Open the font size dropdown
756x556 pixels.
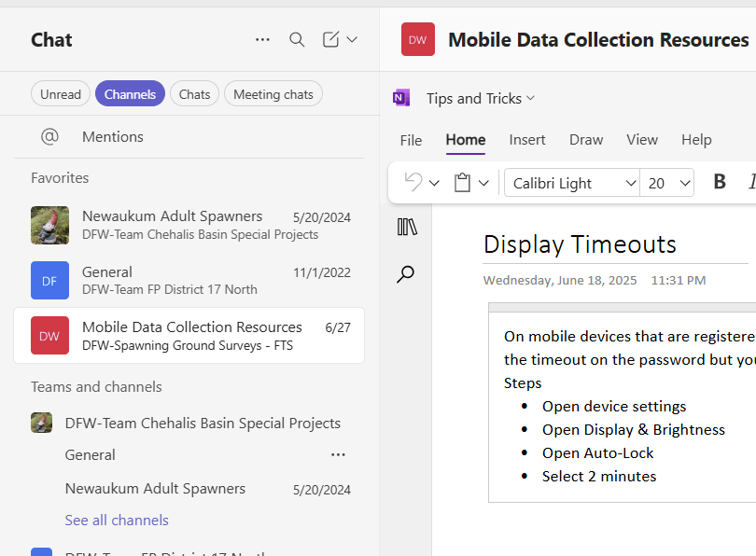pos(666,182)
